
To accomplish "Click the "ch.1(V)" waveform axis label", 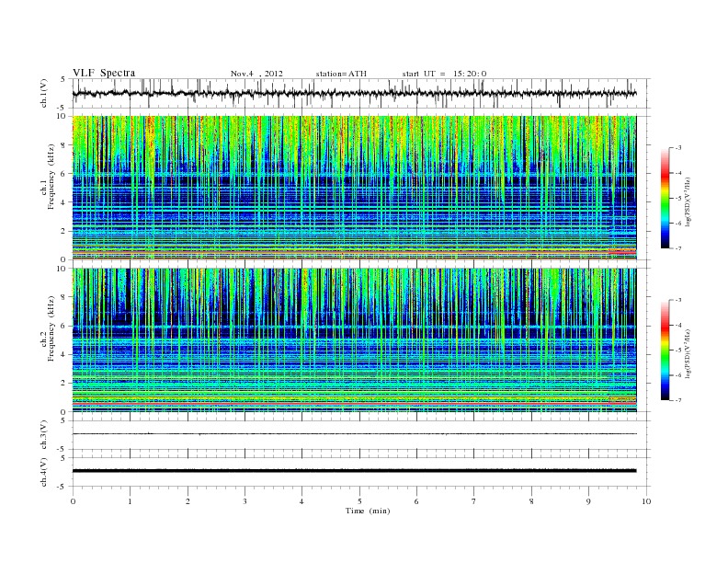I will point(44,93).
